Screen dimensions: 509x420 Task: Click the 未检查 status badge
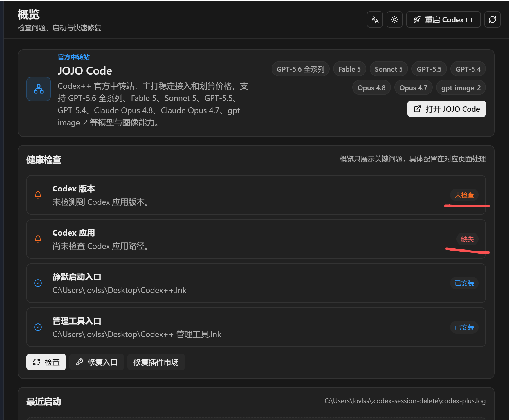(464, 195)
